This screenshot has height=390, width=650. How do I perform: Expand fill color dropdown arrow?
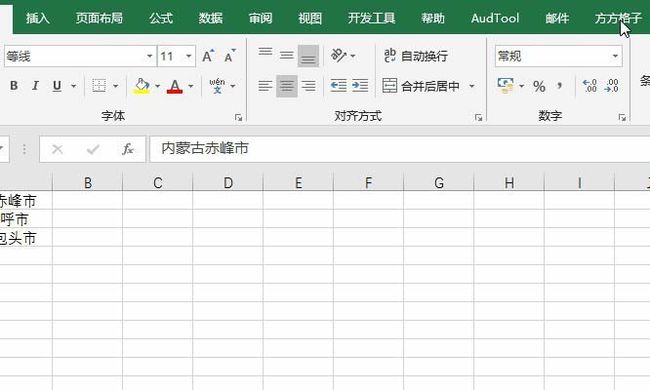(158, 86)
